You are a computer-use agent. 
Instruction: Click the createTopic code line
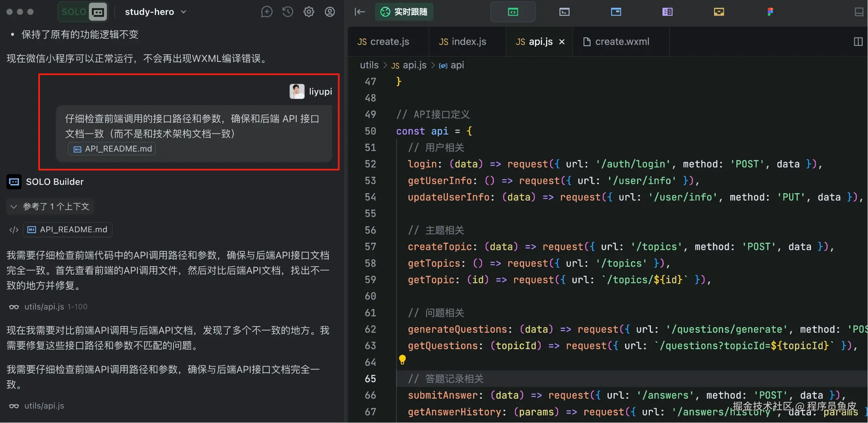(x=621, y=247)
